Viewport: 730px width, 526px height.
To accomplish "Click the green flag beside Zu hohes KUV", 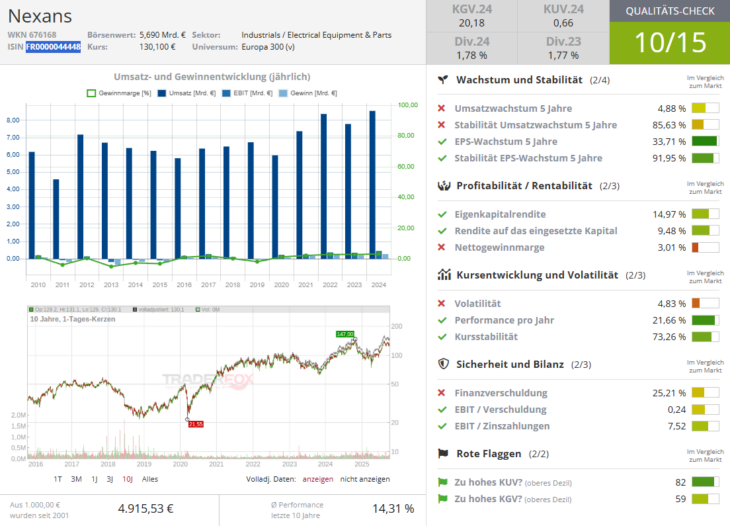I will pyautogui.click(x=443, y=481).
